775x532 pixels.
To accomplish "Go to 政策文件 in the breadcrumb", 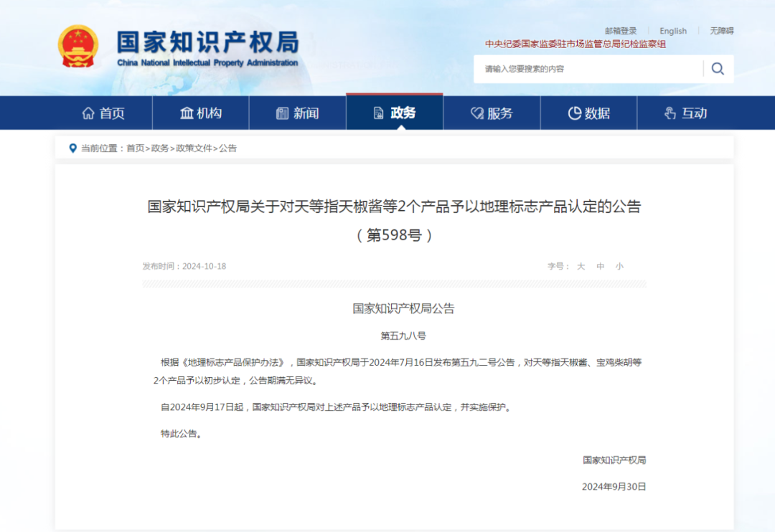I will (x=194, y=148).
